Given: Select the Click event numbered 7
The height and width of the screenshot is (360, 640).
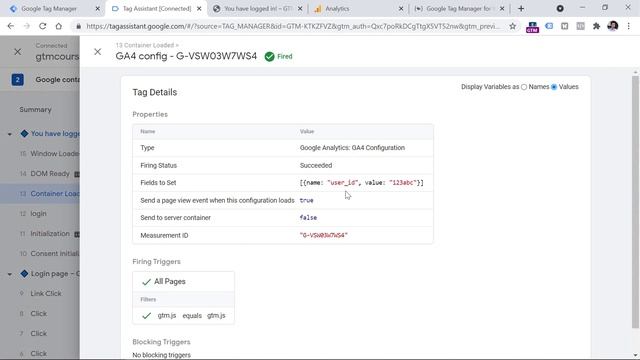Looking at the screenshot, I should pyautogui.click(x=38, y=333).
